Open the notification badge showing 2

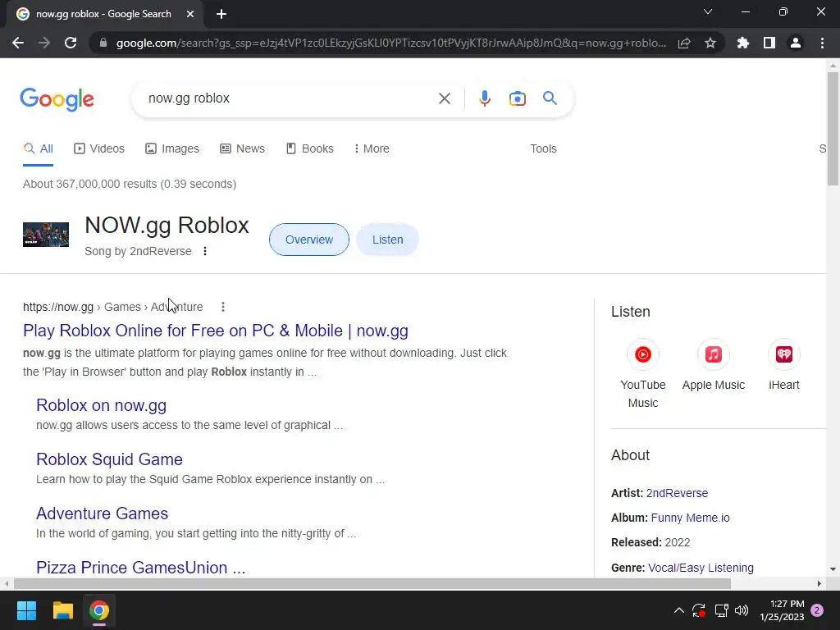[817, 610]
